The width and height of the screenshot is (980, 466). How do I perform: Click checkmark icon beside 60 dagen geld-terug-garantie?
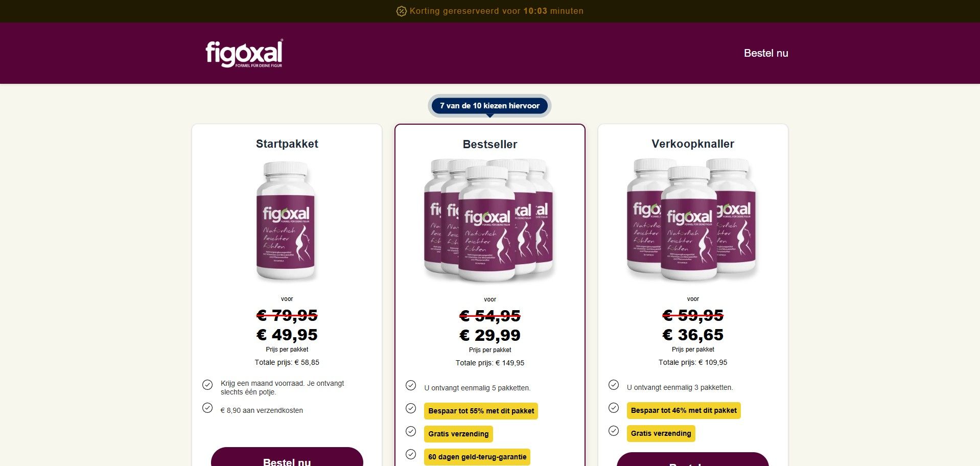coord(411,454)
